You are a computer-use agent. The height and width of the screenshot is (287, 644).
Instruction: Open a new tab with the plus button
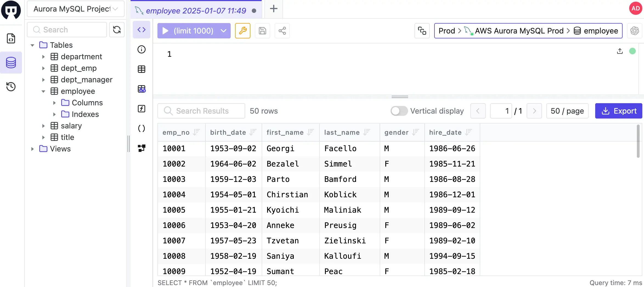(273, 9)
